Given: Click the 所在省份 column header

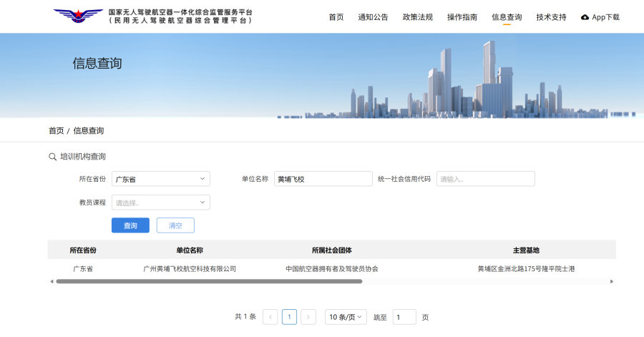Looking at the screenshot, I should click(x=83, y=250).
